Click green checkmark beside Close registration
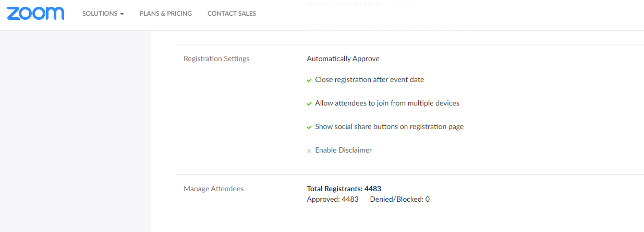Image resolution: width=644 pixels, height=232 pixels. tap(309, 80)
